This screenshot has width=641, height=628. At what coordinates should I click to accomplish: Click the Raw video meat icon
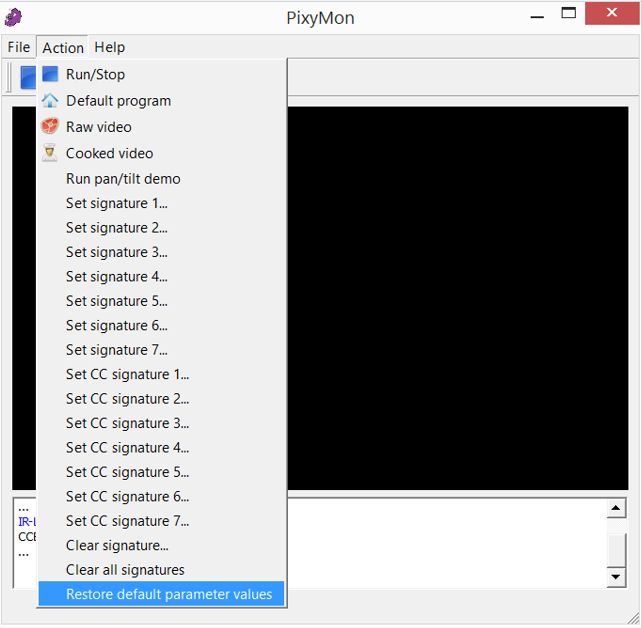tap(50, 126)
